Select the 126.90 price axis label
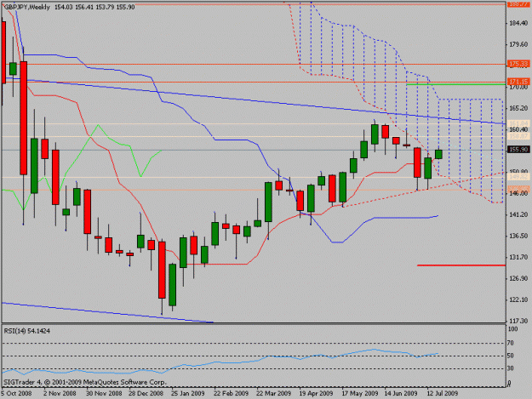 pyautogui.click(x=518, y=278)
